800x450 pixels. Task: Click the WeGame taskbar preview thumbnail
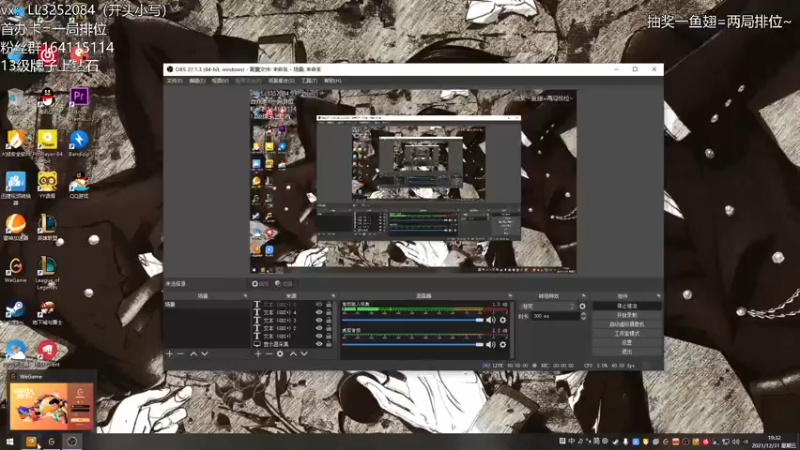[52, 406]
